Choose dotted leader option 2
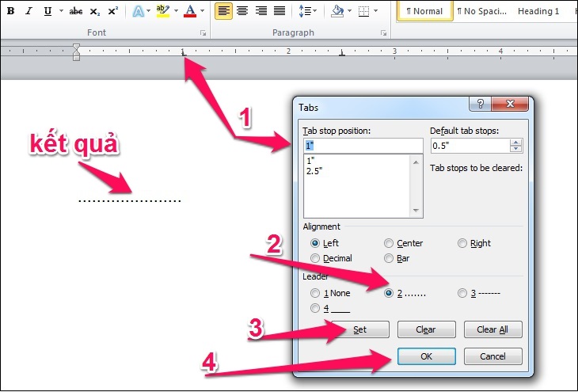Viewport: 578px width, 392px height. [405, 293]
